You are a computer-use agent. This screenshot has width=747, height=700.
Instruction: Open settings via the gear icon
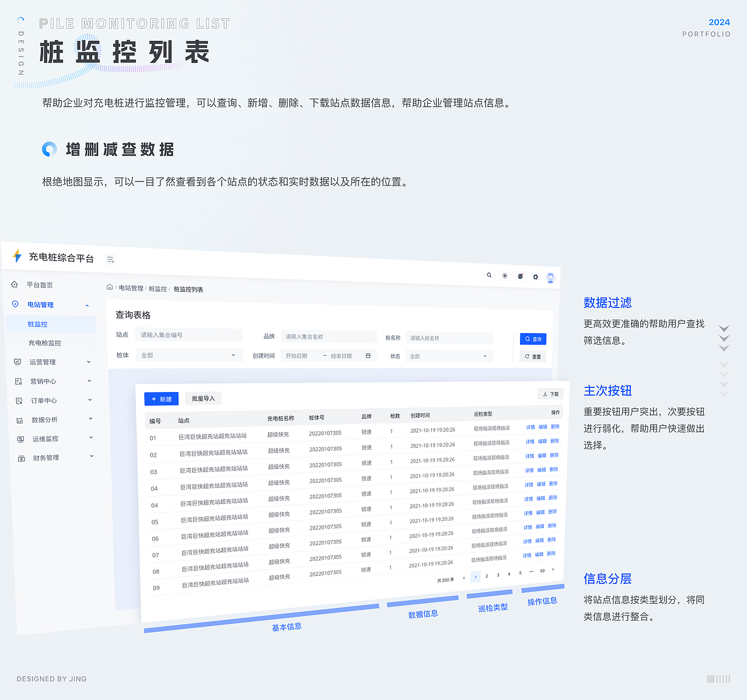(535, 276)
